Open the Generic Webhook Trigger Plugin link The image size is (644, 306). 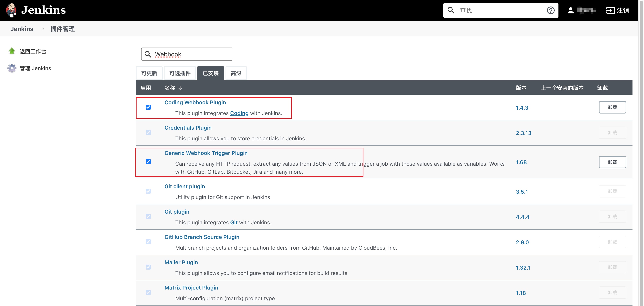click(x=206, y=153)
